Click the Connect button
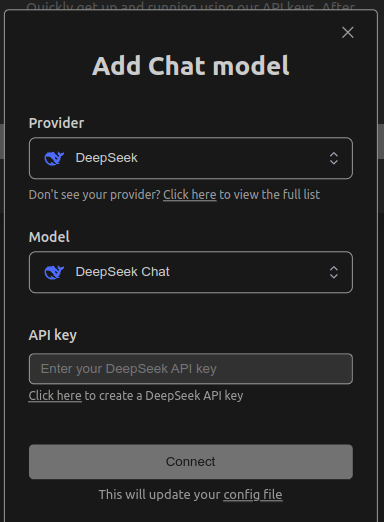 pyautogui.click(x=191, y=462)
